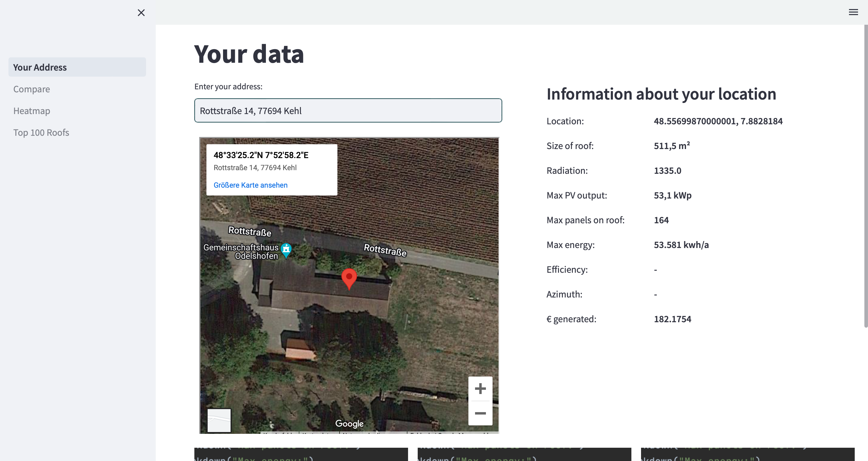
Task: Switch map type via the layer thumbnail
Action: tap(219, 420)
